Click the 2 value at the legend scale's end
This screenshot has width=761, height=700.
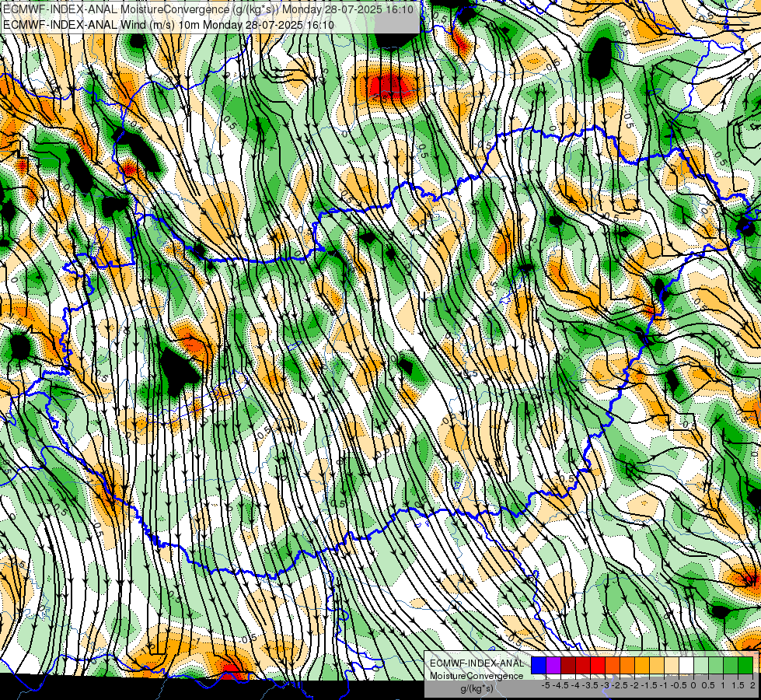coord(752,685)
